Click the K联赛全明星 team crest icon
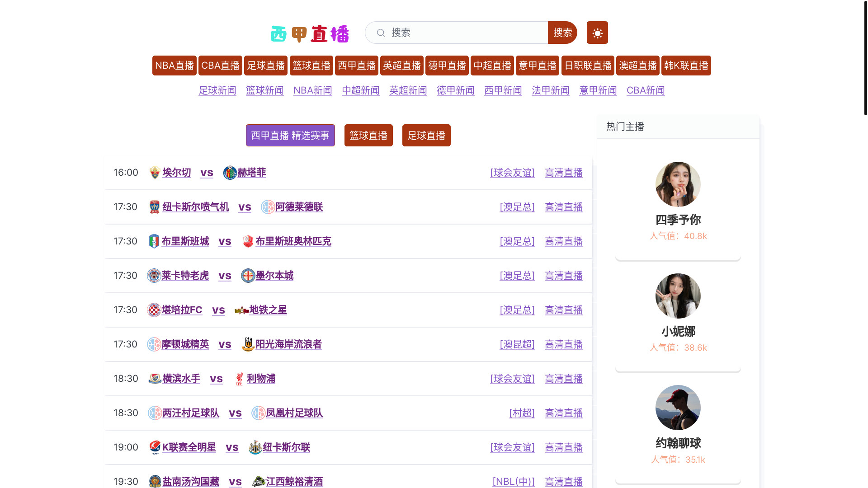 pyautogui.click(x=155, y=447)
